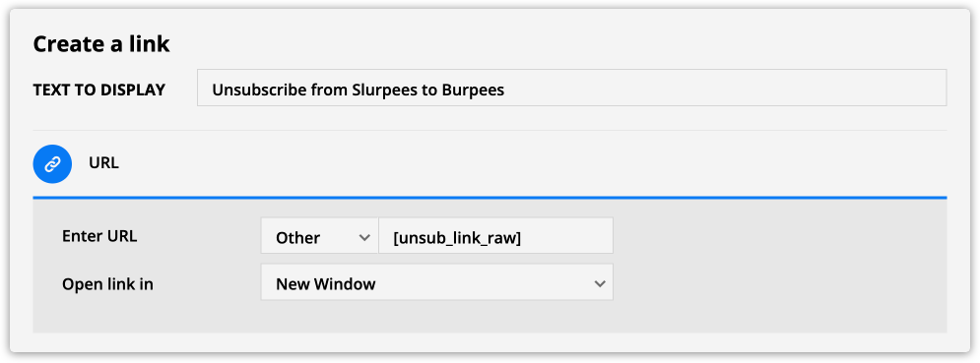Image resolution: width=980 pixels, height=363 pixels.
Task: Click the word "Window" in the target selector
Action: coord(345,284)
